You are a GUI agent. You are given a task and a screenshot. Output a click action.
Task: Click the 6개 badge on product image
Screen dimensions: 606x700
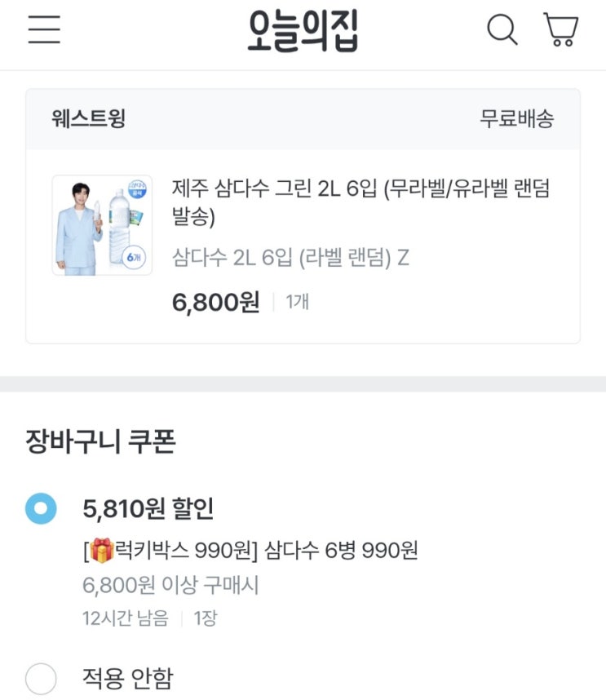pyautogui.click(x=135, y=256)
